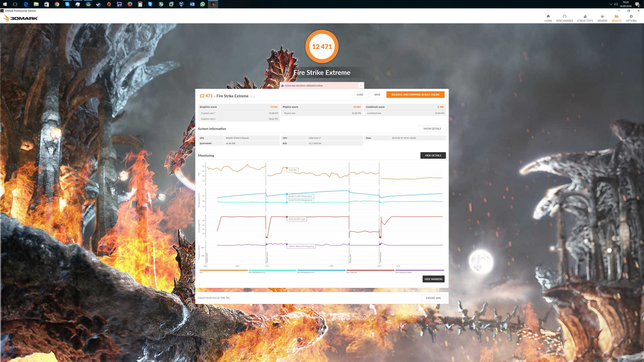Go to the Home tab

pyautogui.click(x=548, y=18)
